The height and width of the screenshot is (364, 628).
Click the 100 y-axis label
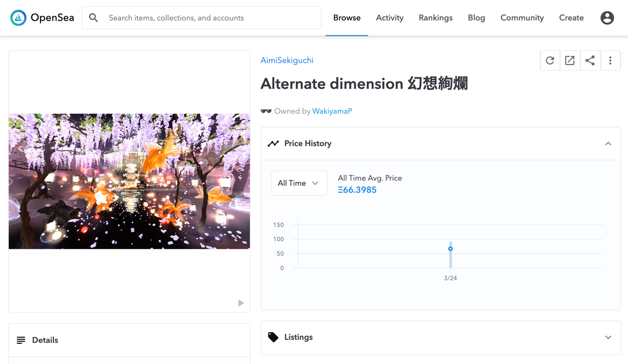(278, 239)
